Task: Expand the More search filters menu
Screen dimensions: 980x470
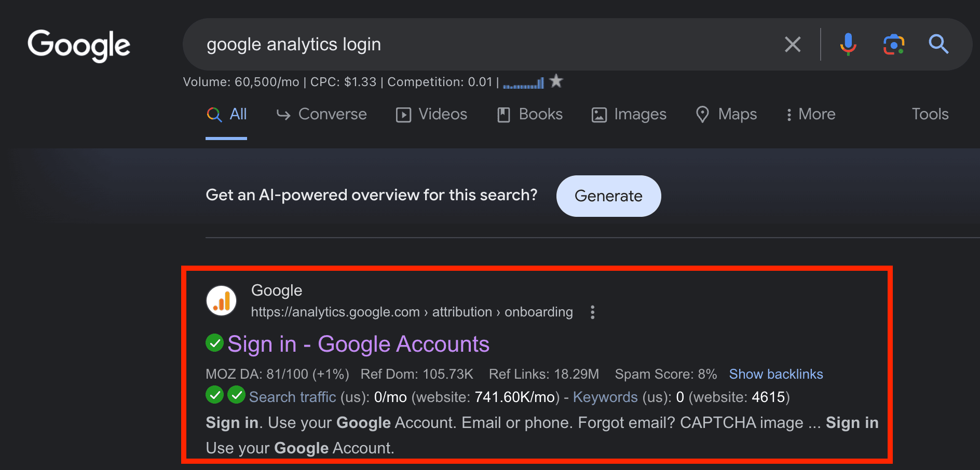Action: pos(811,114)
